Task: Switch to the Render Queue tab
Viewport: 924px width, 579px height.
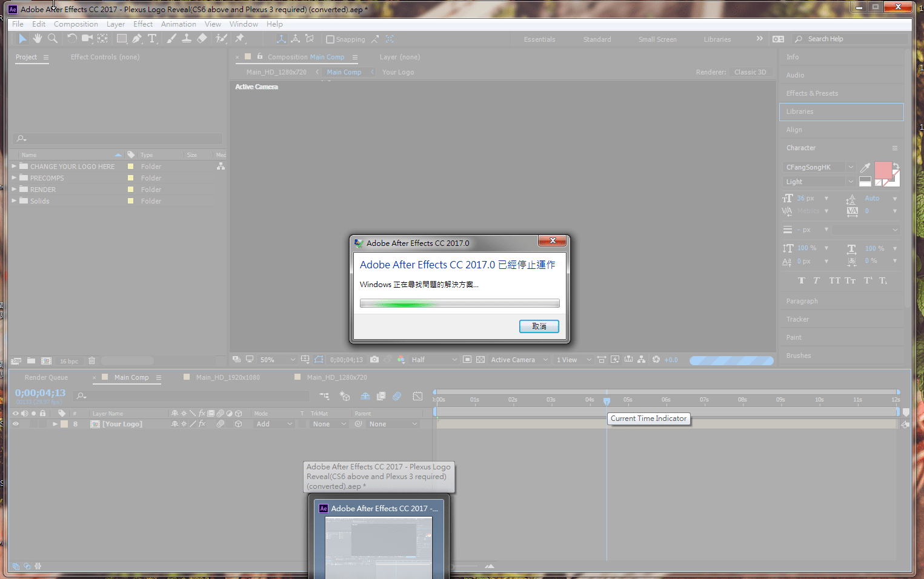Action: pyautogui.click(x=46, y=377)
